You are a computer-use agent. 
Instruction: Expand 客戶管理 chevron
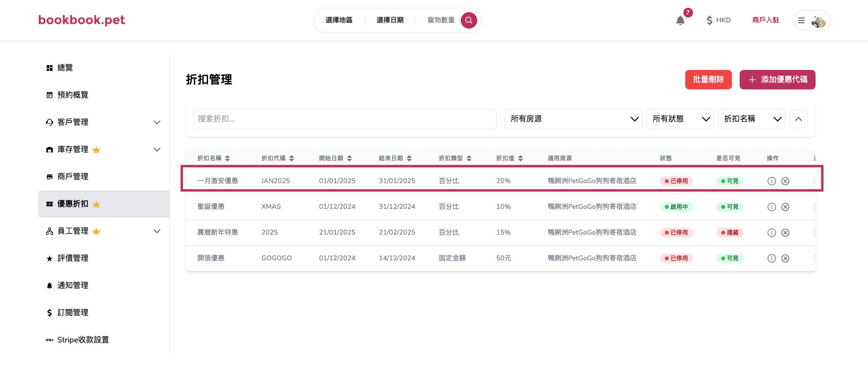coord(157,122)
